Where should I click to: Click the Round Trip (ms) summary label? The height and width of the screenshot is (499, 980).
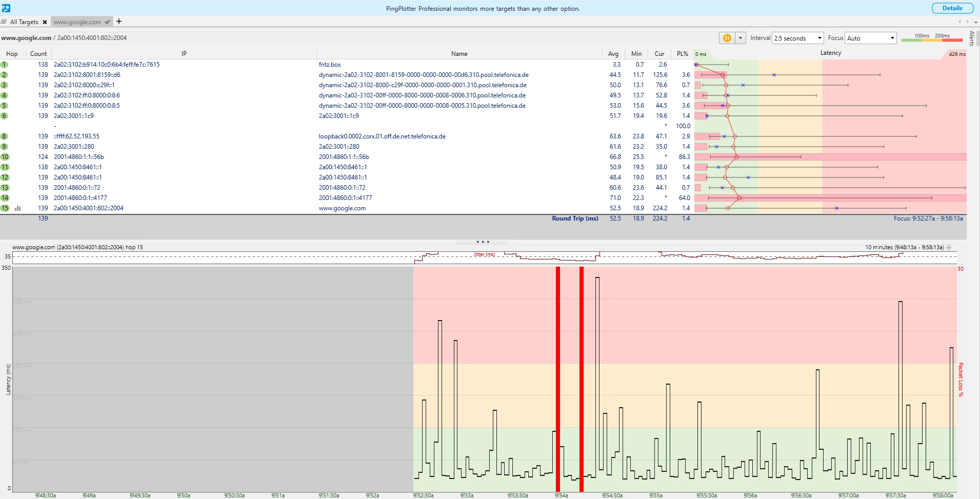tap(575, 218)
